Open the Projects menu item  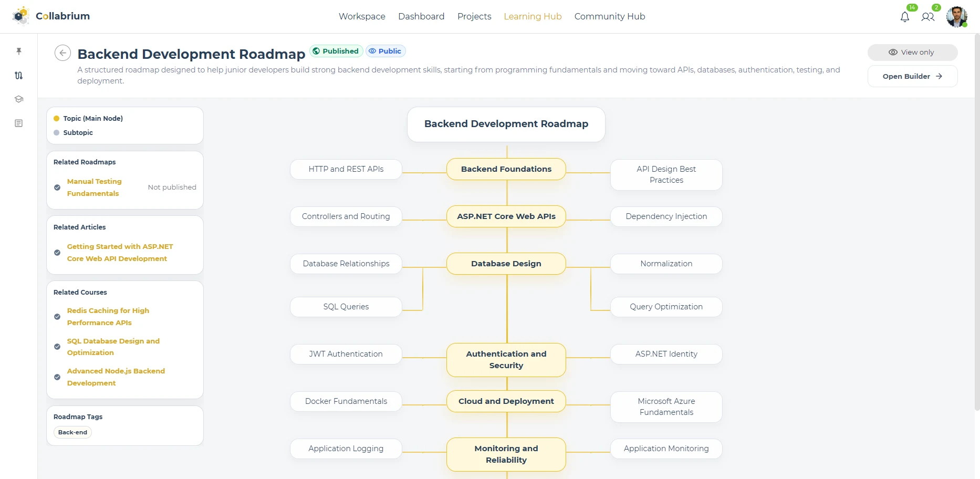[474, 16]
